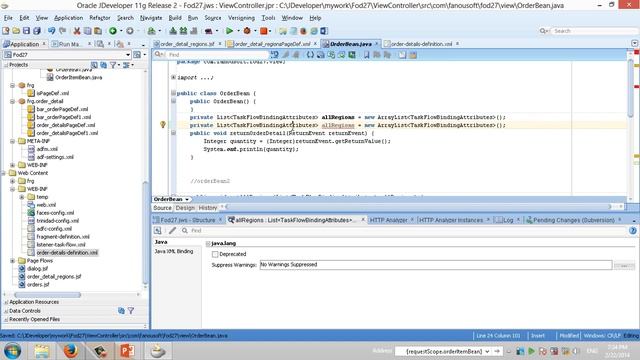Viewport: 640px width, 360px height.
Task: Open help icon in property inspector
Action: (633, 231)
